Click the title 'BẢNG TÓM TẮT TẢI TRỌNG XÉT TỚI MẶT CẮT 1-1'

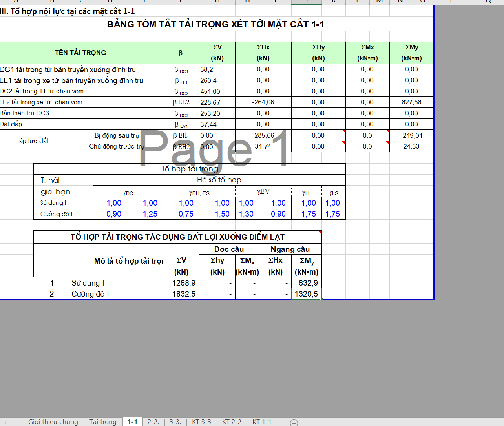[x=215, y=24]
